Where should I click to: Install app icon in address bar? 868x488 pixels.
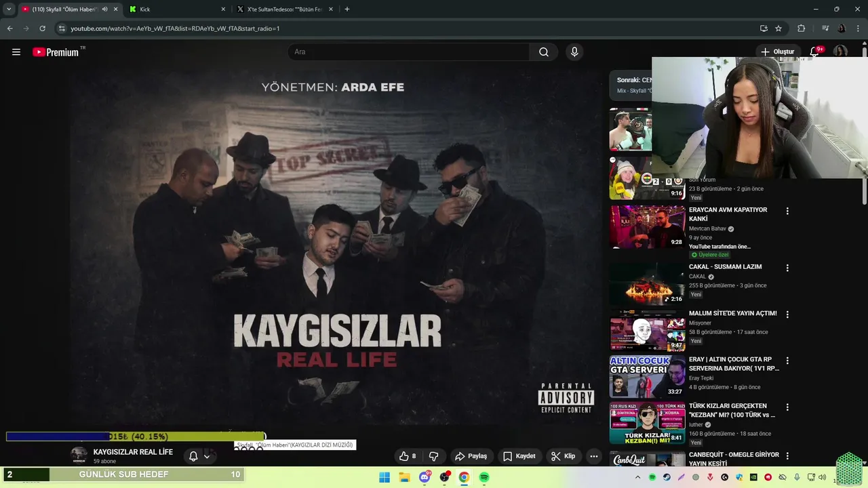764,28
